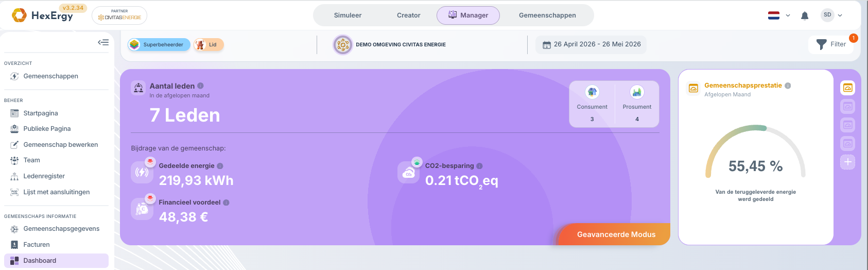Click the Demo Omgeving community logo
The image size is (868, 270).
pyautogui.click(x=343, y=45)
